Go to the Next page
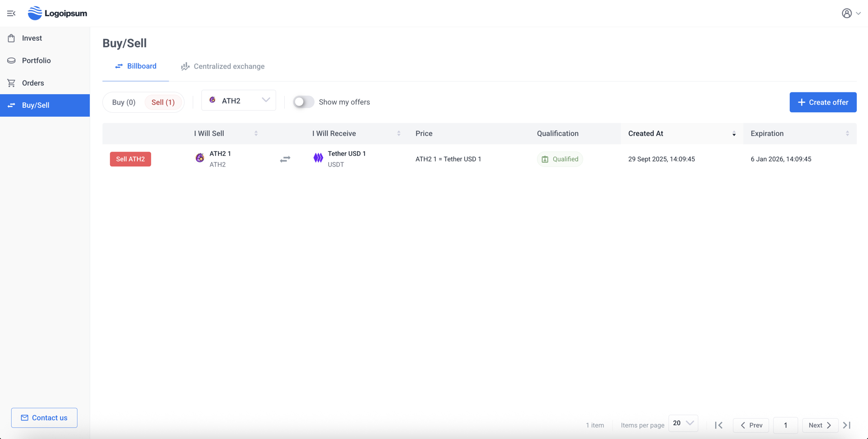This screenshot has width=868, height=439. (x=820, y=425)
